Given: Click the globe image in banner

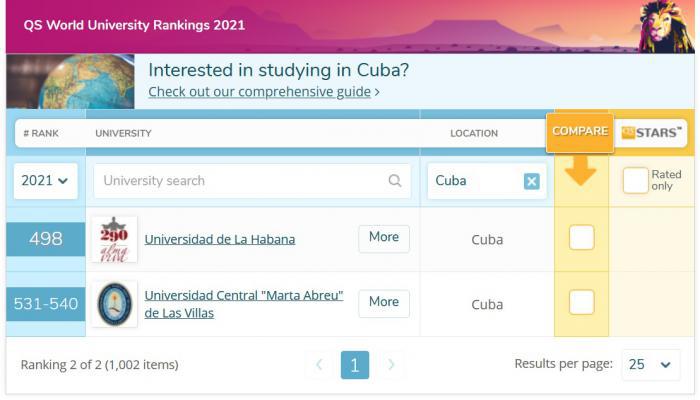Looking at the screenshot, I should 70,81.
